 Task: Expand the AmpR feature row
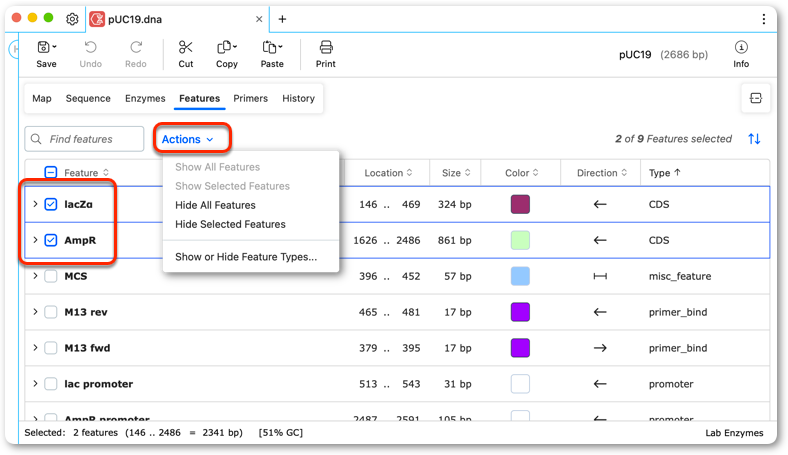(35, 240)
